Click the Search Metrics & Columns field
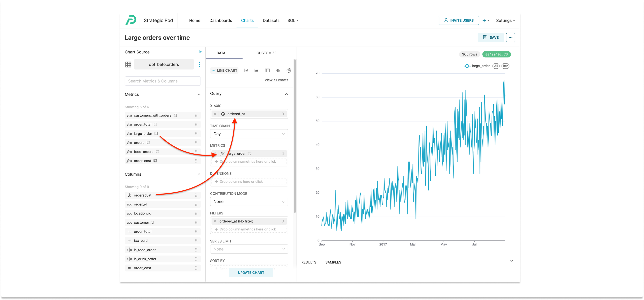 (163, 81)
